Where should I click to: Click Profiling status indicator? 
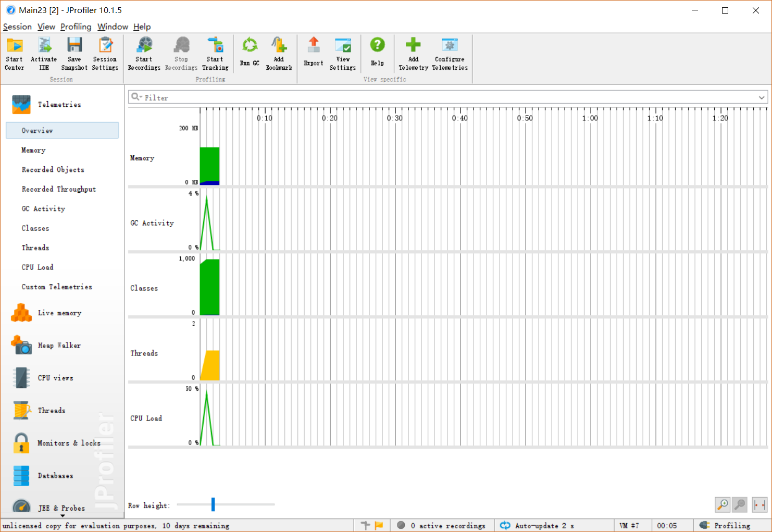[x=725, y=525]
